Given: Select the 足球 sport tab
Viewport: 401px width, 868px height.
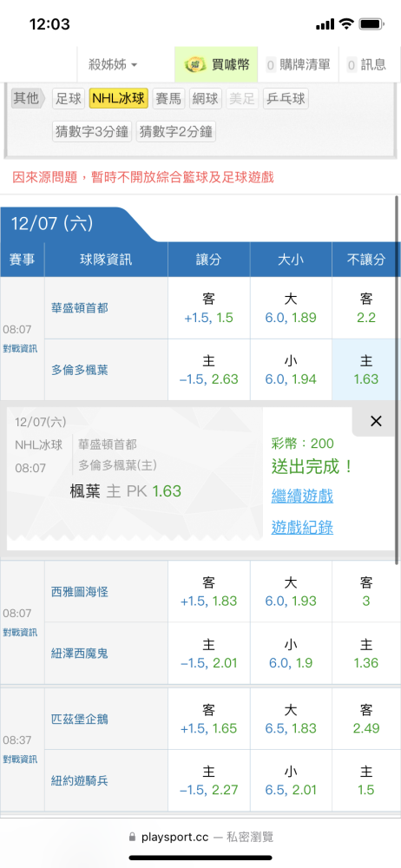Looking at the screenshot, I should click(69, 99).
